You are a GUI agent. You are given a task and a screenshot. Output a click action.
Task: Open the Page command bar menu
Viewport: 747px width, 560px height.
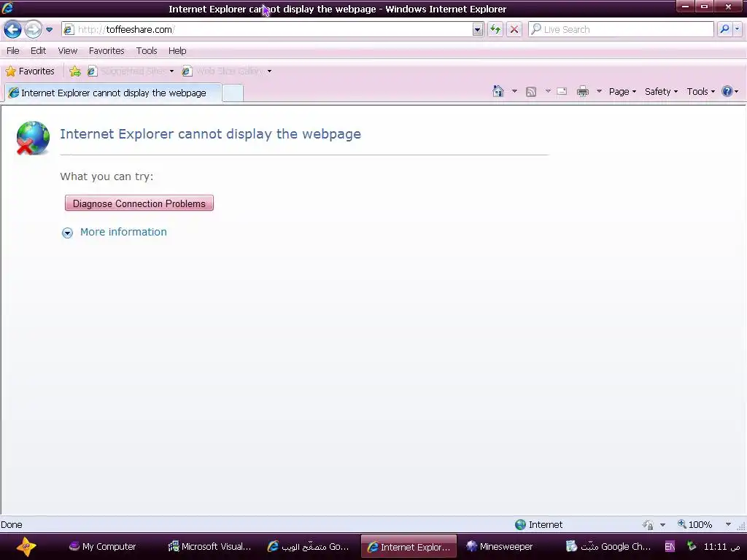click(623, 91)
